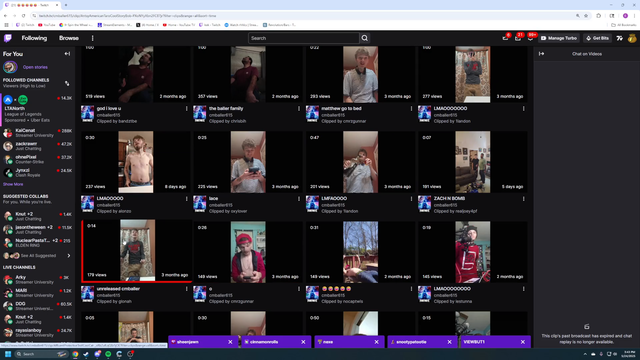Click channel avatar beside 'lace' clip
The width and height of the screenshot is (640, 360).
pos(200,204)
